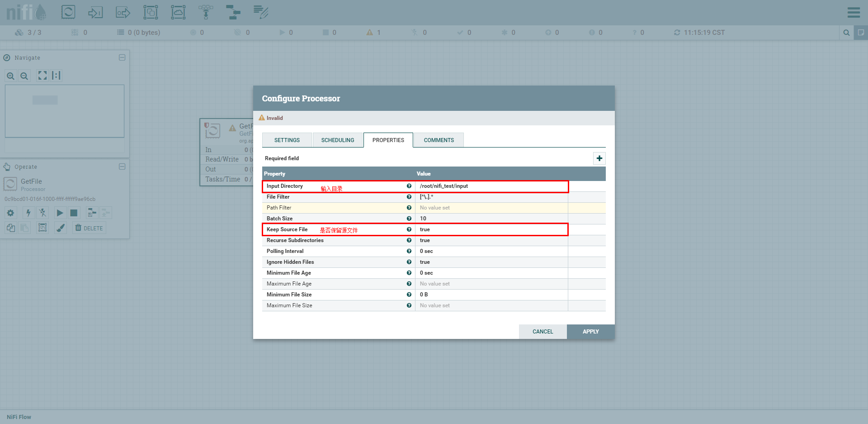Change the Recurse Subdirectories value
The image size is (868, 424).
(491, 240)
